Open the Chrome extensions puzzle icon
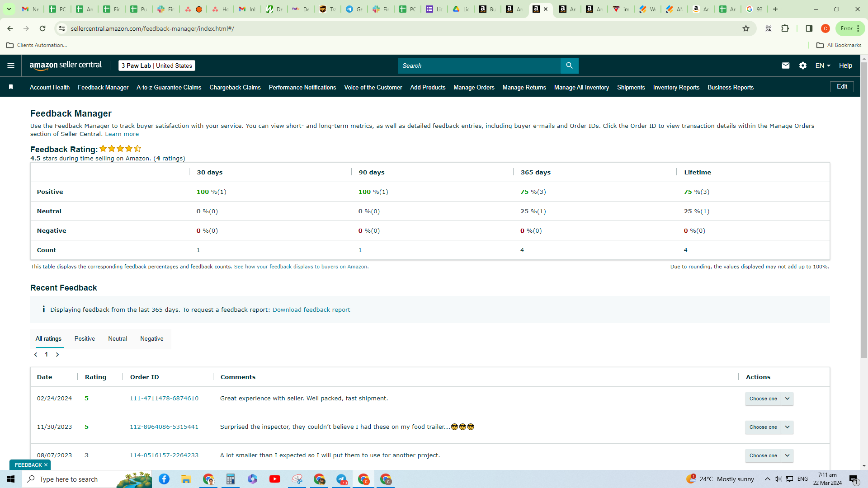This screenshot has width=868, height=488. [785, 28]
